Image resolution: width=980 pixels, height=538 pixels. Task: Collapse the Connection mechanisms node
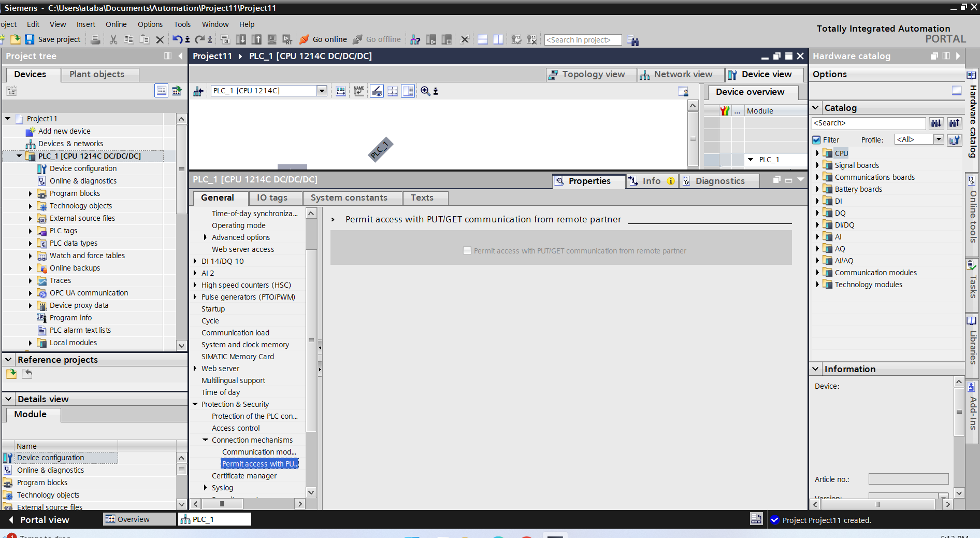(x=205, y=440)
